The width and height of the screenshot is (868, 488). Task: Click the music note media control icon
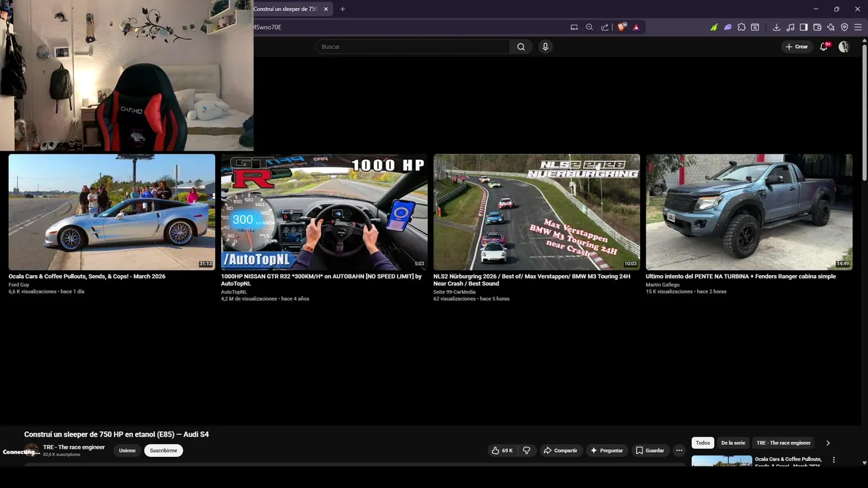click(790, 27)
